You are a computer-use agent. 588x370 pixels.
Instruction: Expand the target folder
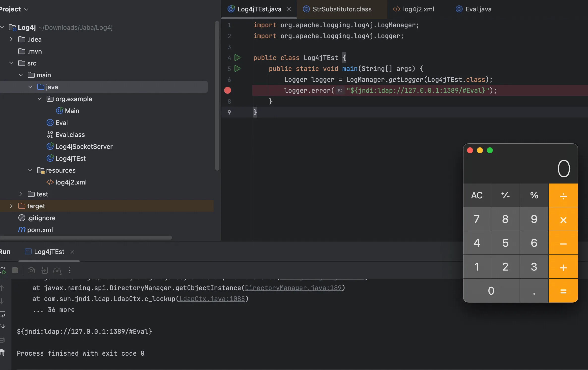coord(11,206)
